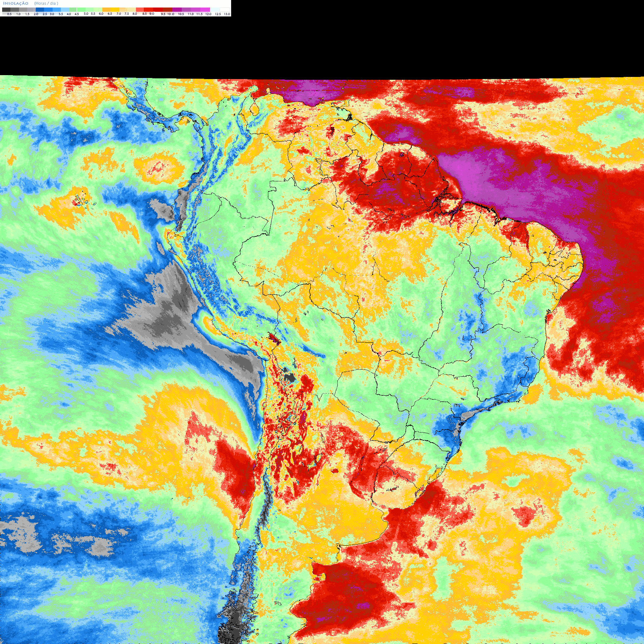Click the '5.5' legend value
The width and height of the screenshot is (644, 644).
click(x=93, y=14)
